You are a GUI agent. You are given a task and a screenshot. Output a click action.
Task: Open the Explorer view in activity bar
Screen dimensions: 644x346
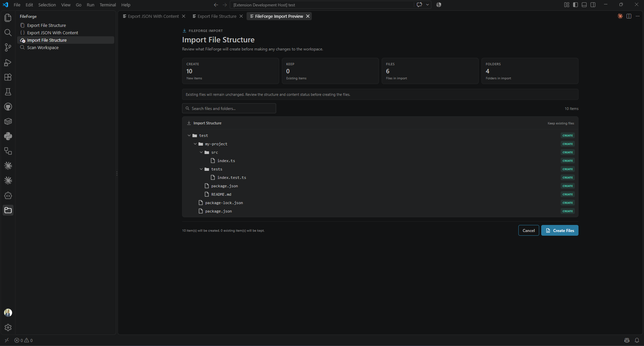click(x=8, y=18)
